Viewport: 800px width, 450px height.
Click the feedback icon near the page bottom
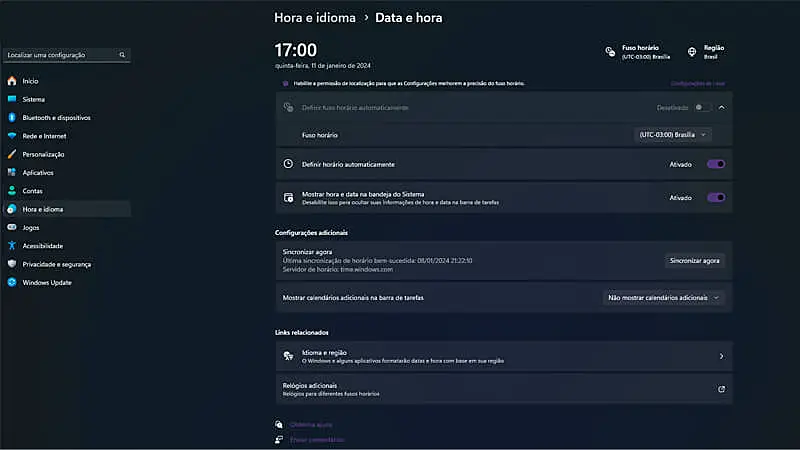(279, 439)
